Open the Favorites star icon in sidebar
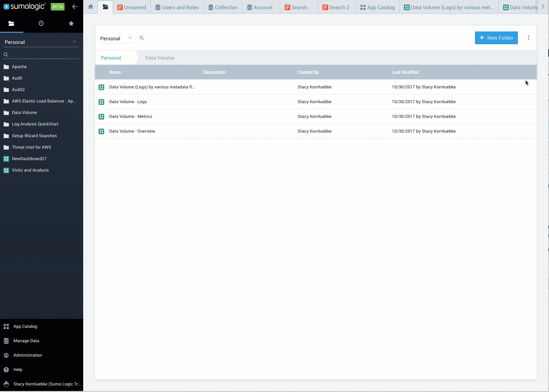Screen dimensions: 549x392 [71, 23]
